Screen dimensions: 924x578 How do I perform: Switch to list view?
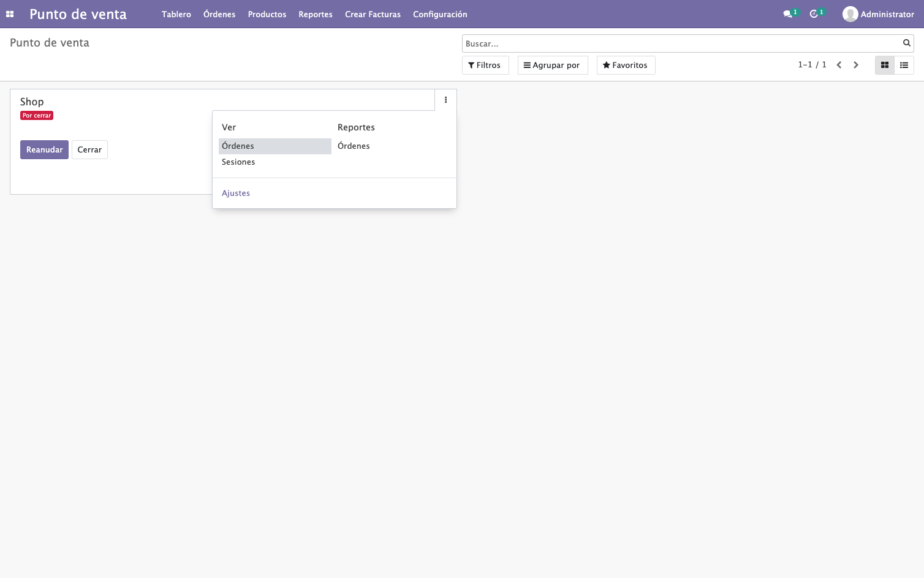coord(904,65)
